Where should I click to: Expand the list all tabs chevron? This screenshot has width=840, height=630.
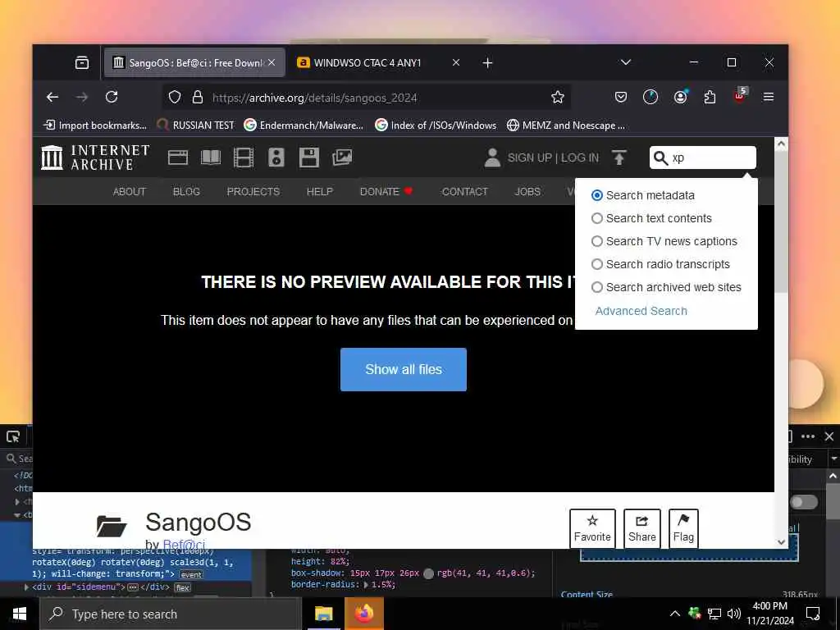[x=625, y=62]
